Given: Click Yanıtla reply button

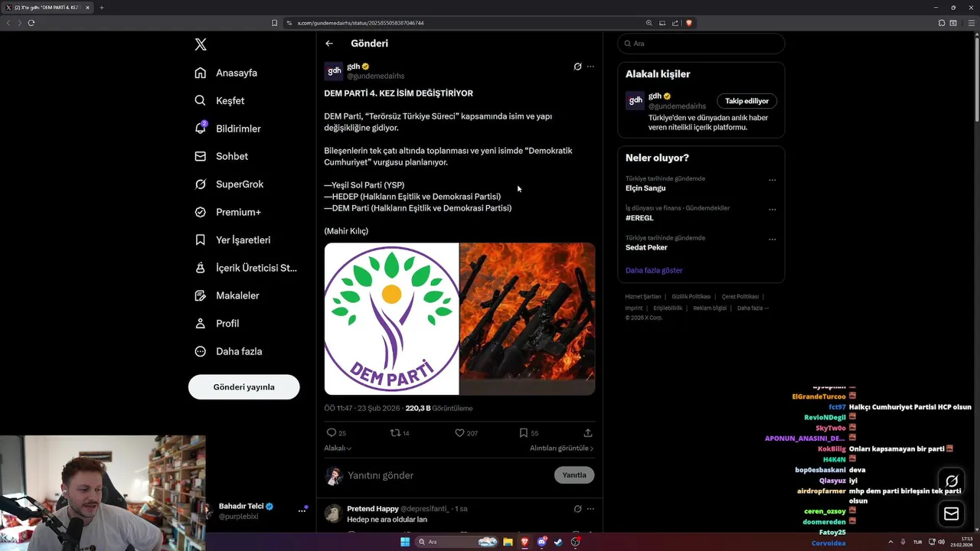Looking at the screenshot, I should coord(574,475).
